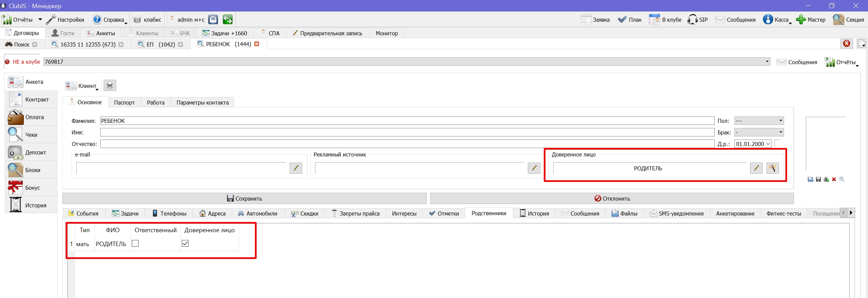The height and width of the screenshot is (298, 868).
Task: Open the Контракт side section
Action: click(31, 99)
